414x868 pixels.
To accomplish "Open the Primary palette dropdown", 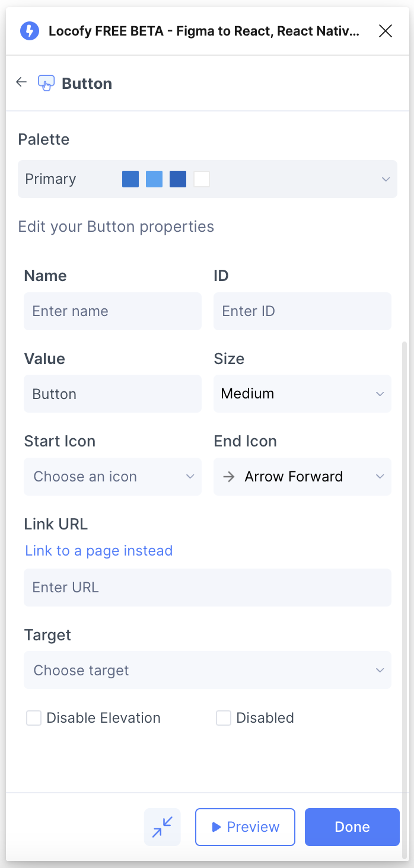I will pyautogui.click(x=208, y=179).
